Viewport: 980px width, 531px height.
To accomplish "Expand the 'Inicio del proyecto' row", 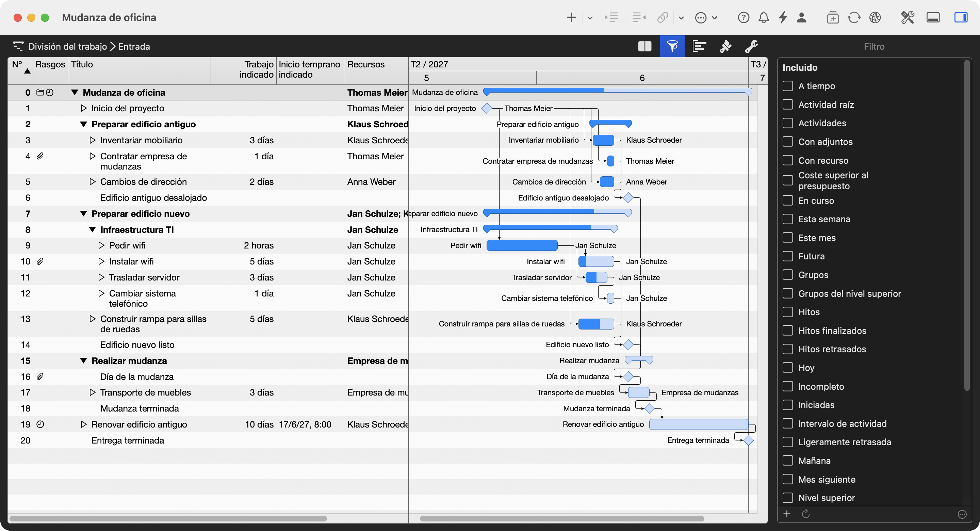I will [84, 108].
